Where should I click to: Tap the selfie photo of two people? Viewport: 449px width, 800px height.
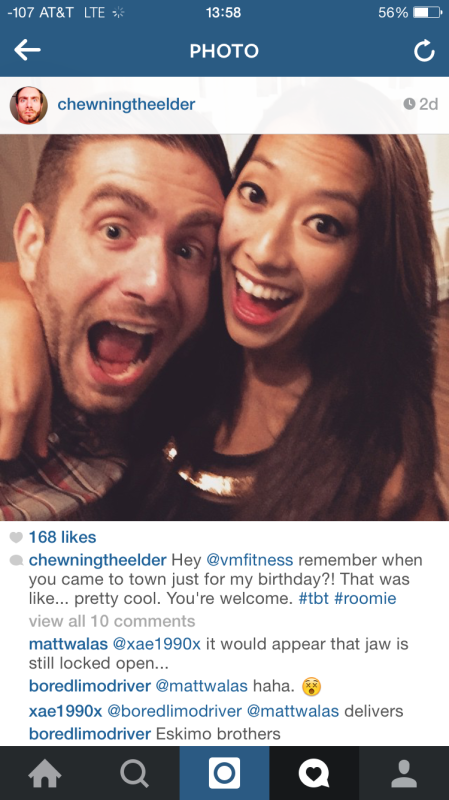224,327
